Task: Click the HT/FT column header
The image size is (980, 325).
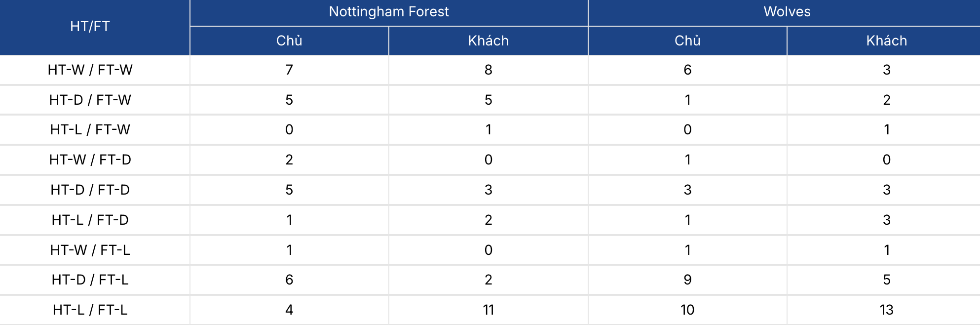Action: (x=90, y=27)
